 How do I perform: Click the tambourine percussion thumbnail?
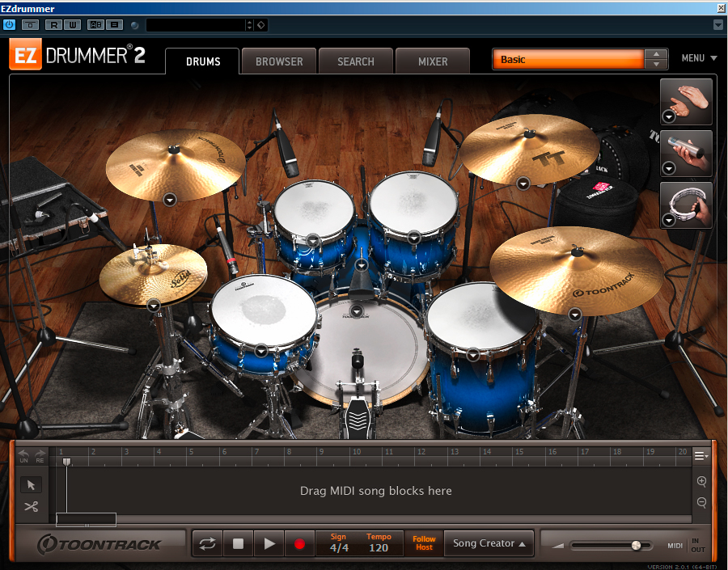coord(686,205)
